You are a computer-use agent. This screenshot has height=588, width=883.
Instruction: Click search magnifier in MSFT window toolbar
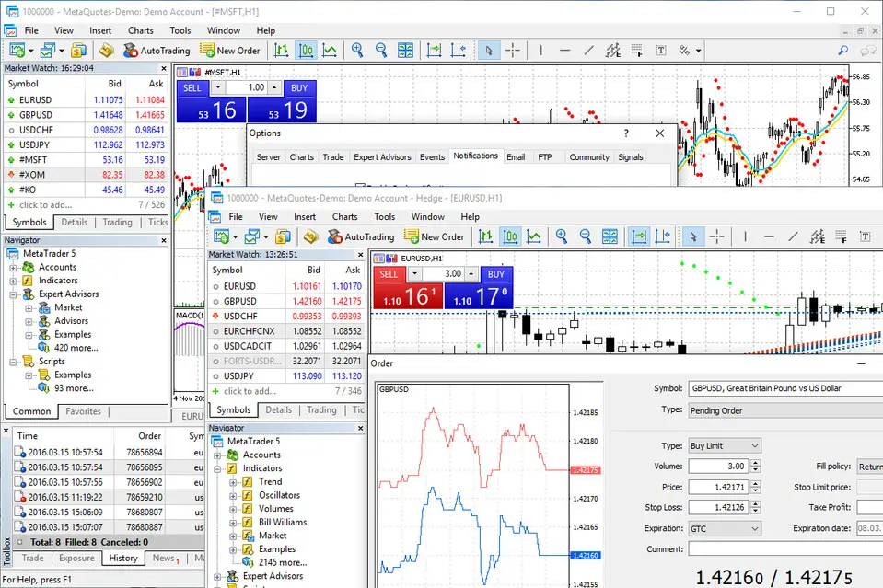[x=843, y=51]
